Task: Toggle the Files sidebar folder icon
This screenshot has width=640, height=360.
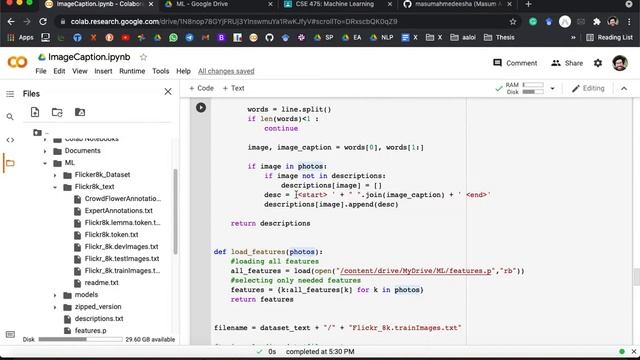Action: click(10, 163)
